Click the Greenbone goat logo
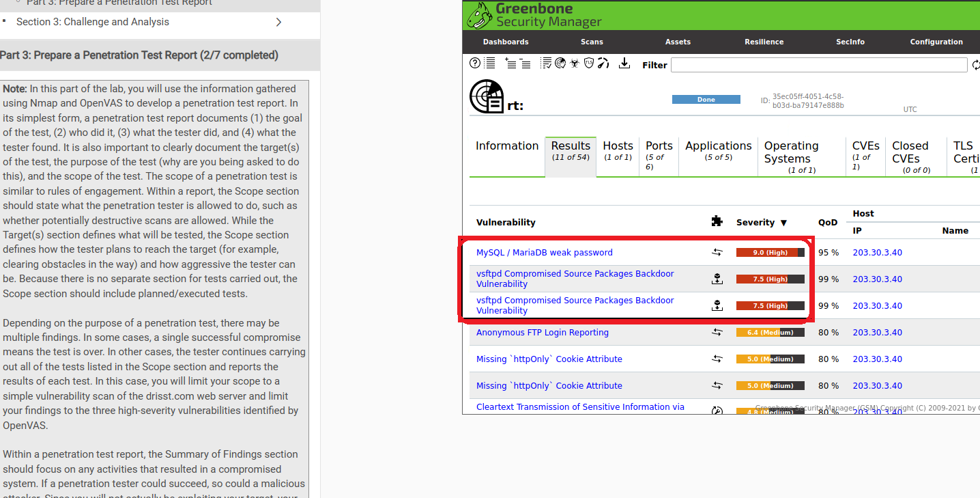The image size is (980, 498). point(479,14)
